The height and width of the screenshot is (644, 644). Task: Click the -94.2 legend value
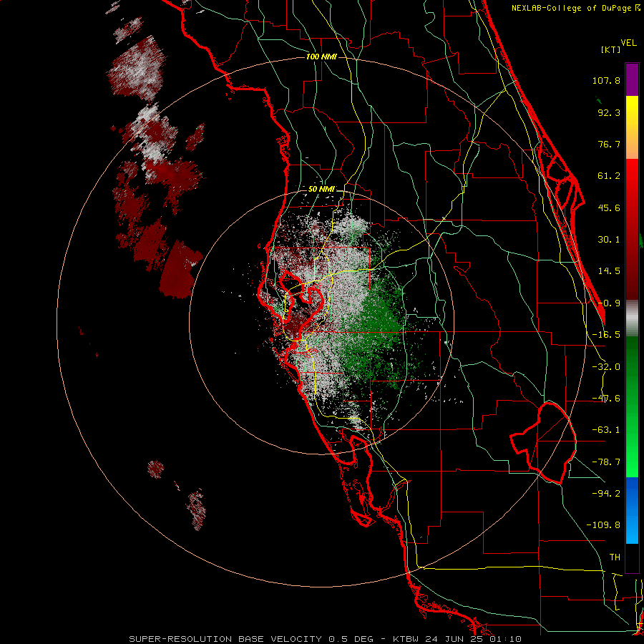[x=606, y=493]
